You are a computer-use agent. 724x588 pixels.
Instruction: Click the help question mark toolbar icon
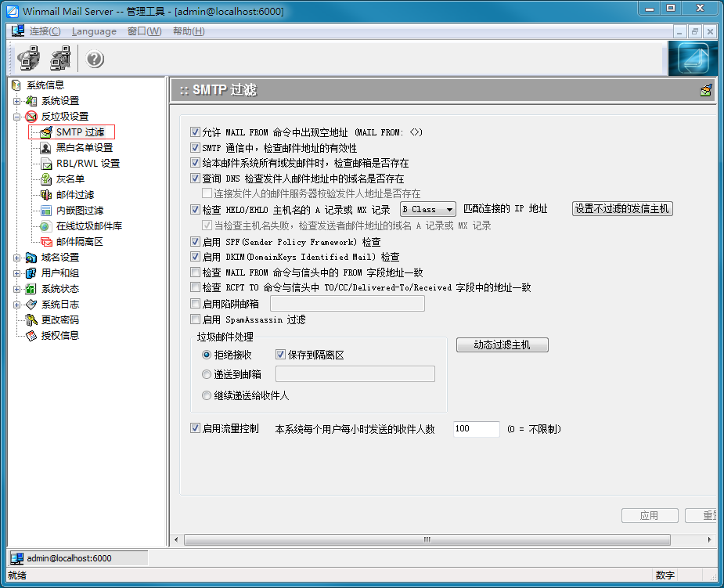pos(95,60)
